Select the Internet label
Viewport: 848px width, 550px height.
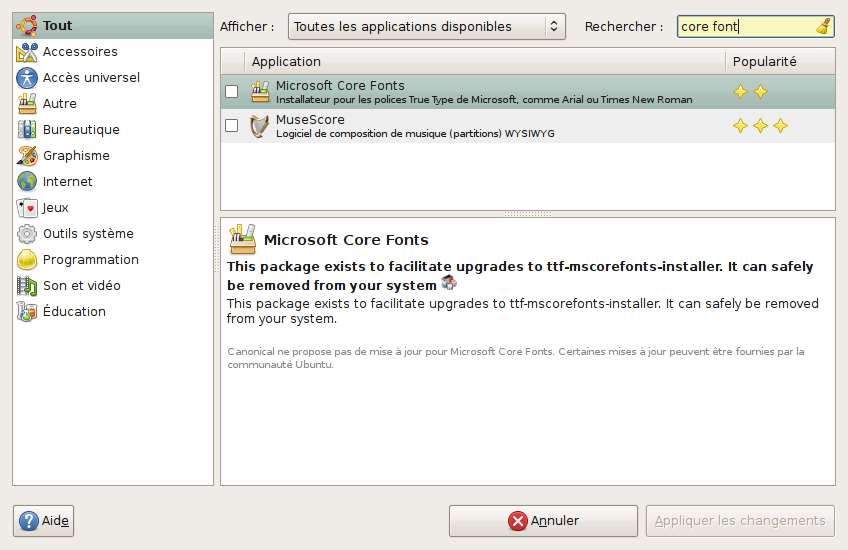tap(68, 182)
